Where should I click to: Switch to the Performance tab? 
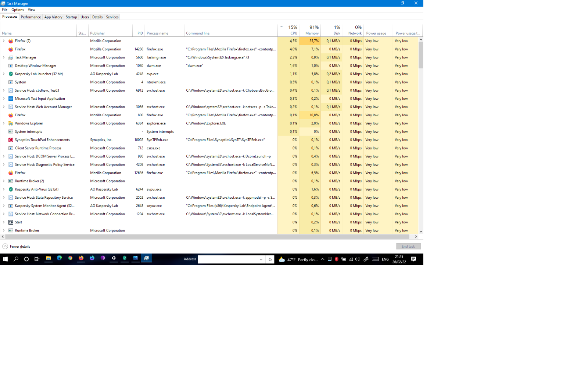pos(31,17)
